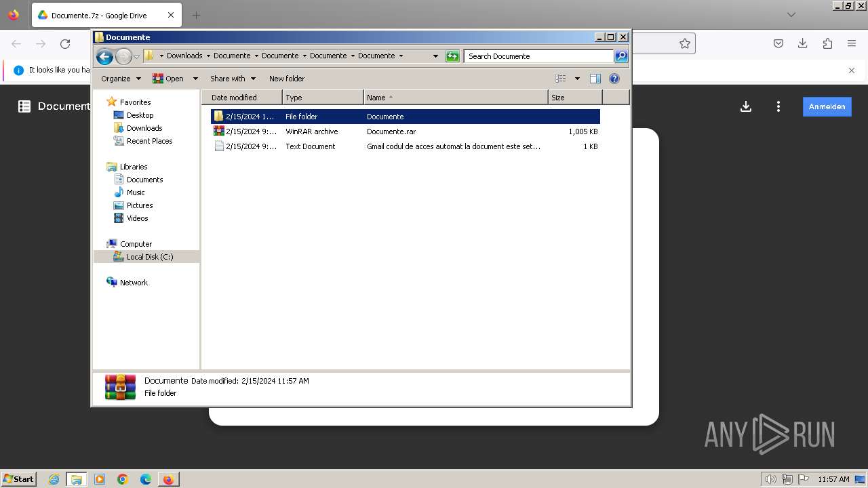This screenshot has width=868, height=488.
Task: Open the Documents library
Action: pyautogui.click(x=144, y=180)
